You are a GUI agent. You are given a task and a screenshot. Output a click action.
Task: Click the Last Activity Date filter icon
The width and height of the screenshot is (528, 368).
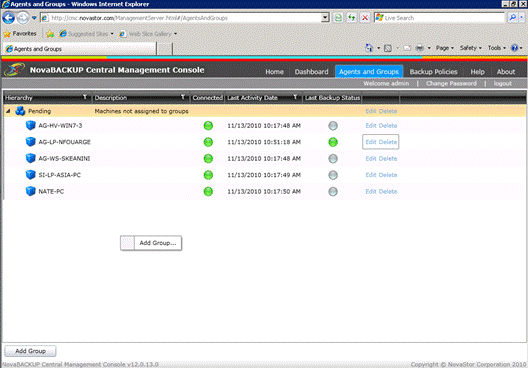[x=295, y=97]
